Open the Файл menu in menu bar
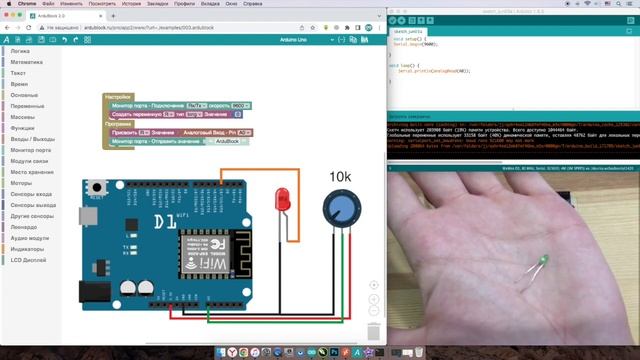The width and height of the screenshot is (640, 360). (48, 4)
